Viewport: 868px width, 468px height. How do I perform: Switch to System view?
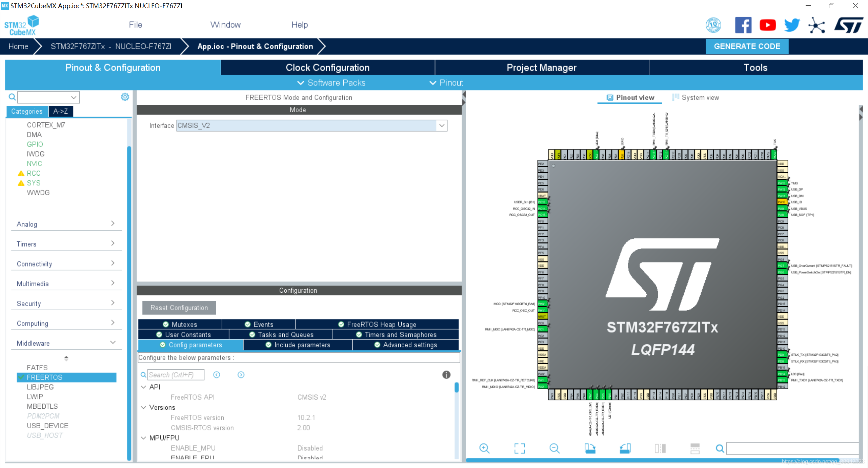695,98
